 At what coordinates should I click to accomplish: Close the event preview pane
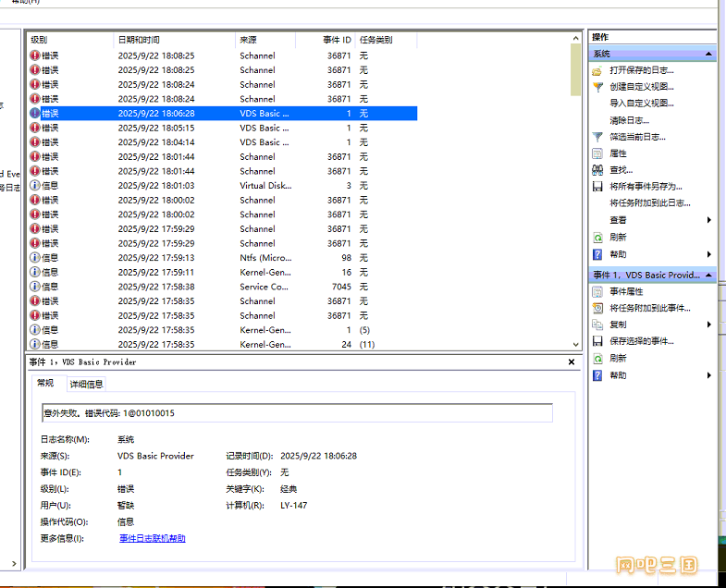pos(571,362)
